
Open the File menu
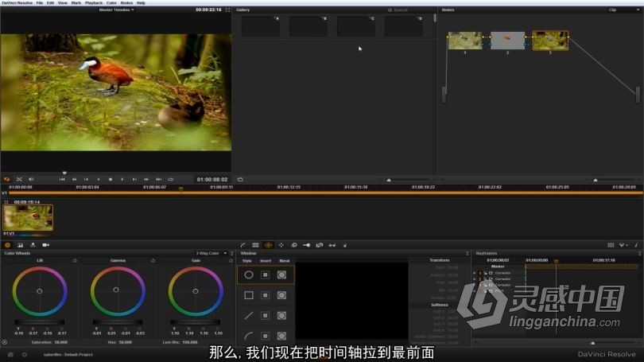tap(40, 3)
